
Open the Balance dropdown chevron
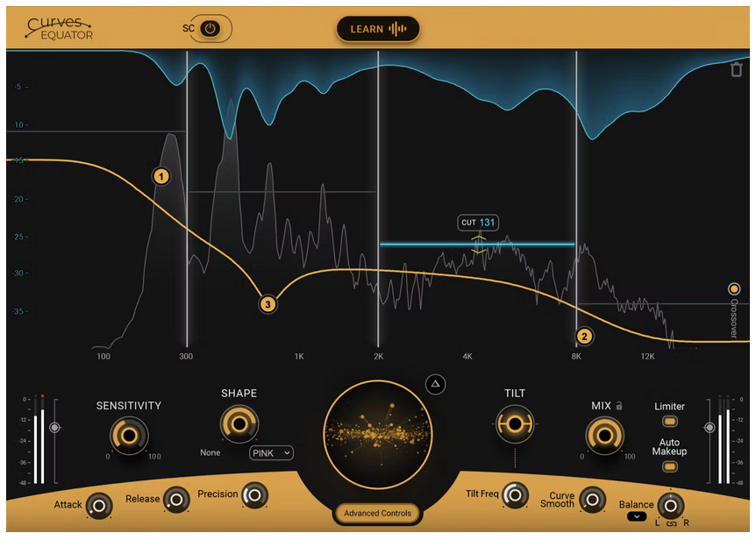click(637, 516)
